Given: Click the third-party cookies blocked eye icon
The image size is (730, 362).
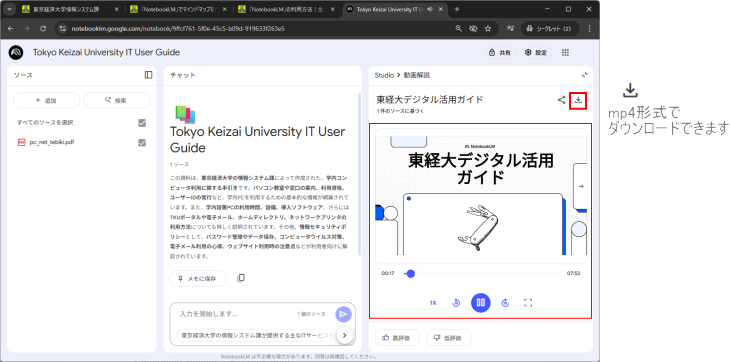Looking at the screenshot, I should click(473, 28).
